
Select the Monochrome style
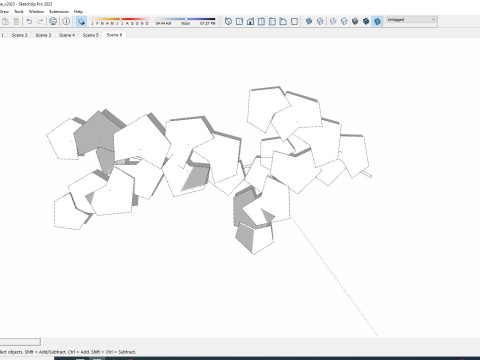377,22
